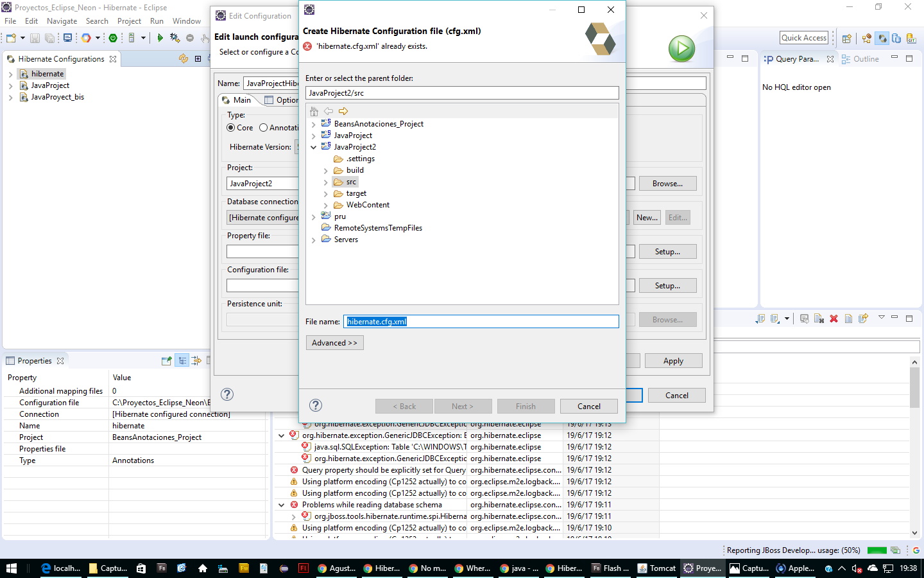The width and height of the screenshot is (924, 578).
Task: Click the New wizard toolbar icon
Action: click(x=11, y=38)
